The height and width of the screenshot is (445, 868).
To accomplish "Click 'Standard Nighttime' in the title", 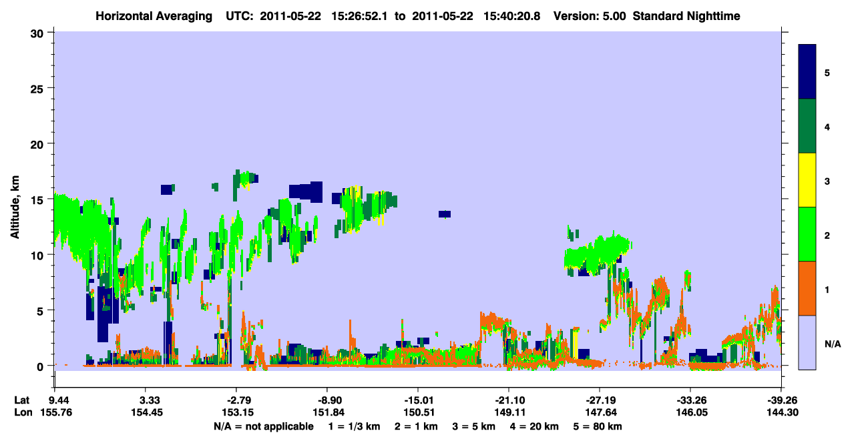I will pos(686,15).
